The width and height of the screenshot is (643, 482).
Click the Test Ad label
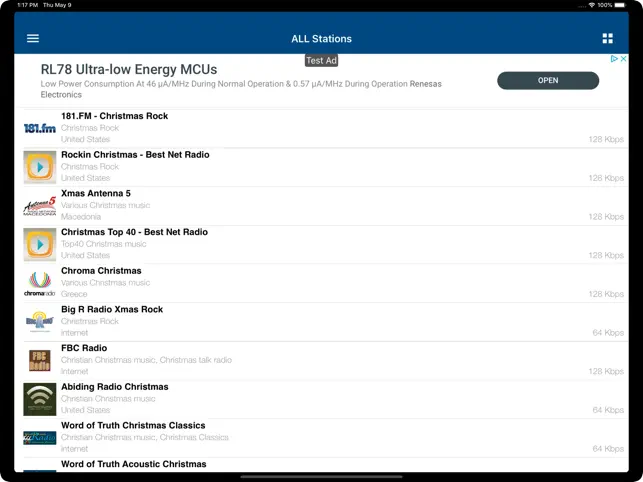click(x=322, y=61)
